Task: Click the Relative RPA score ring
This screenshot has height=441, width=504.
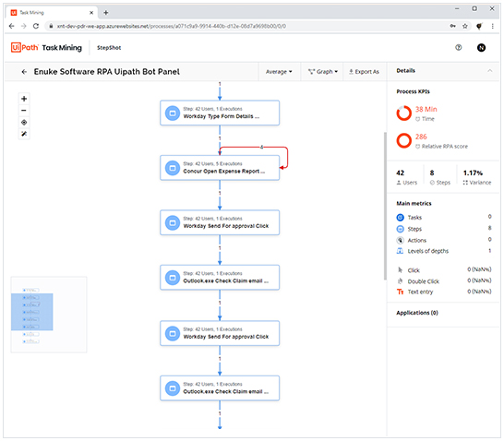Action: (403, 140)
